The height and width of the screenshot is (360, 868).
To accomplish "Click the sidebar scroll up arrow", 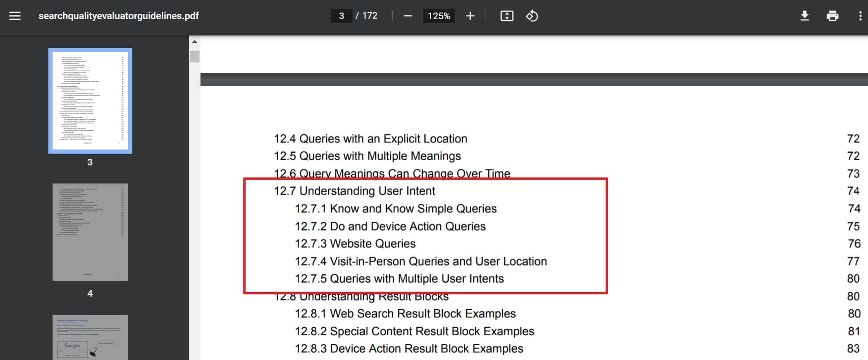I will point(194,41).
